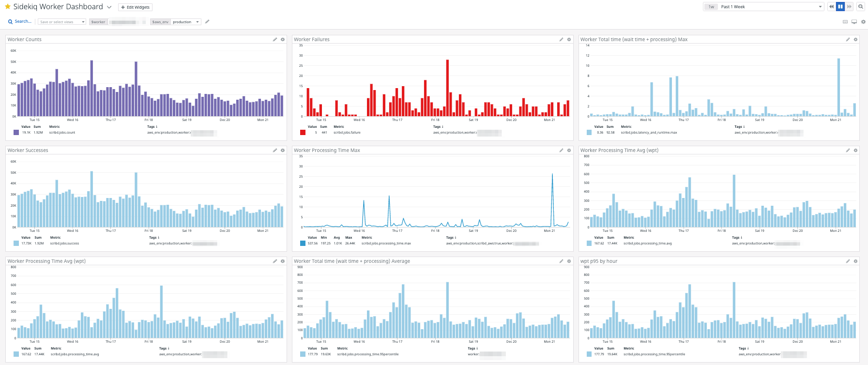The width and height of the screenshot is (868, 365).
Task: Edit the Worker Processing Time Max widget
Action: click(562, 151)
